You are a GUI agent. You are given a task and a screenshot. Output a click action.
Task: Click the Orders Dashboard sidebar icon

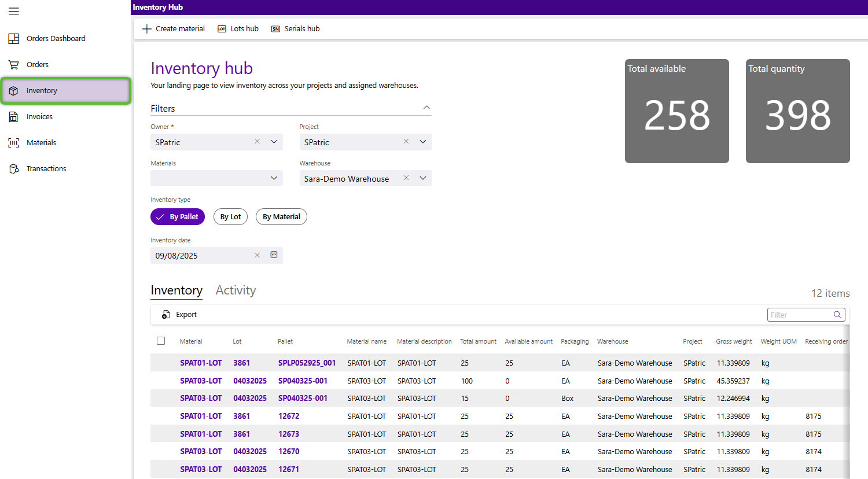tap(14, 39)
